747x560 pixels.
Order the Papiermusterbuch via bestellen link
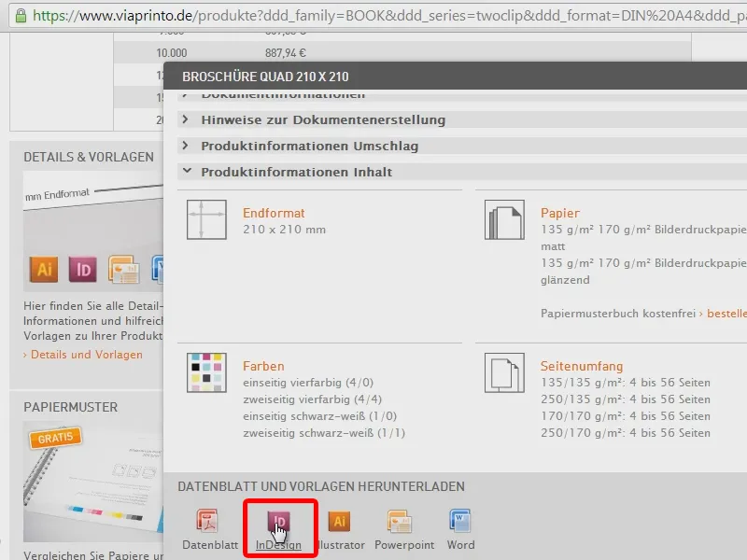coord(726,314)
